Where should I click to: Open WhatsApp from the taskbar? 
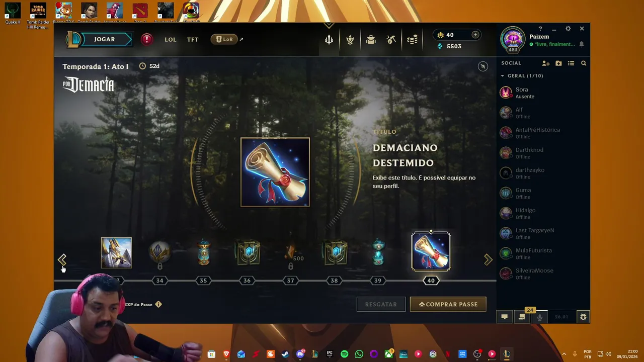point(359,354)
